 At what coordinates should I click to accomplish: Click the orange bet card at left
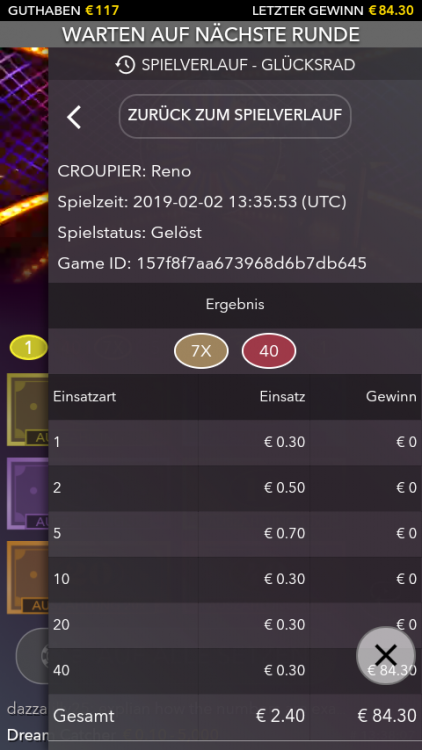coord(27,577)
